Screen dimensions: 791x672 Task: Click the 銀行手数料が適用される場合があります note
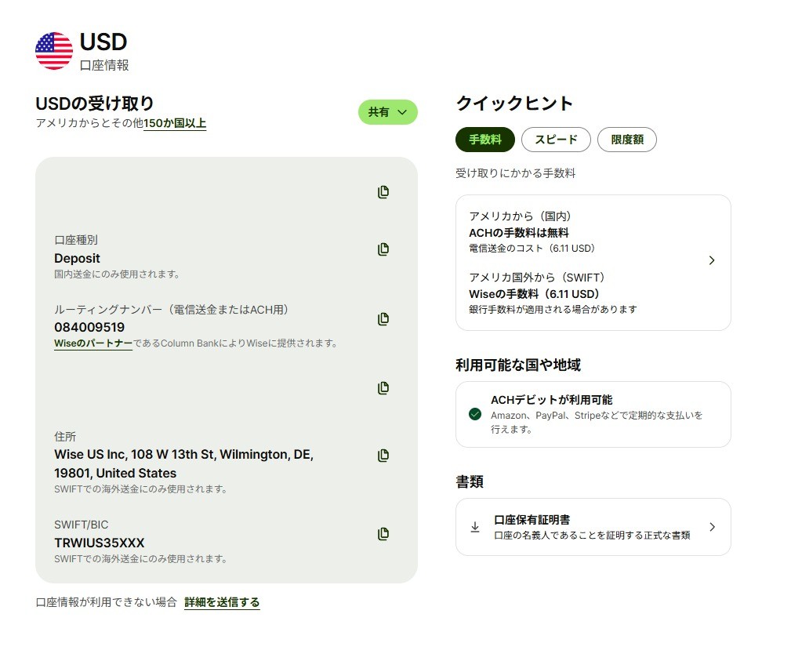553,309
